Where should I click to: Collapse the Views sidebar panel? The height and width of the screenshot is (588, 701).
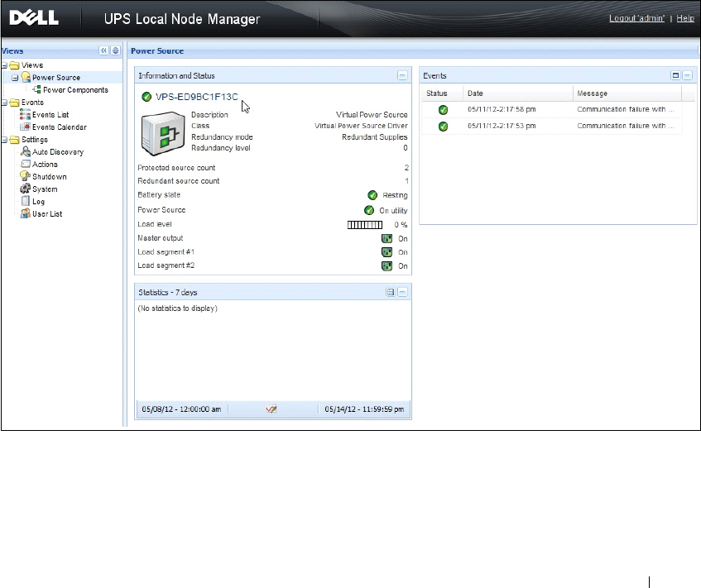[104, 50]
